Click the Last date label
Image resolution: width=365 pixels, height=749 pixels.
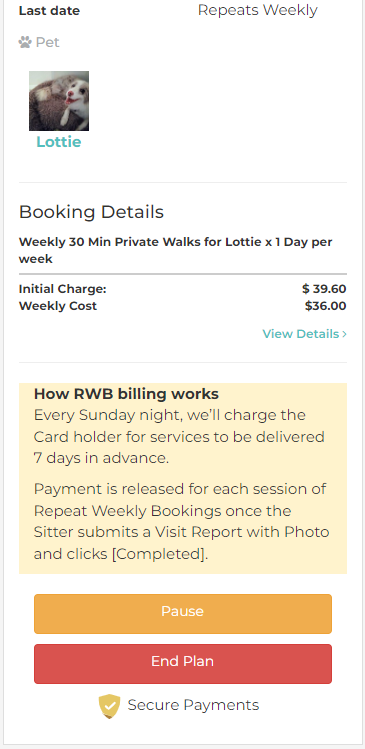point(49,11)
